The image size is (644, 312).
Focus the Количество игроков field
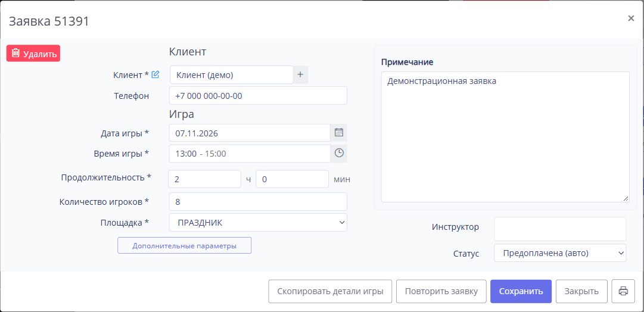click(258, 202)
